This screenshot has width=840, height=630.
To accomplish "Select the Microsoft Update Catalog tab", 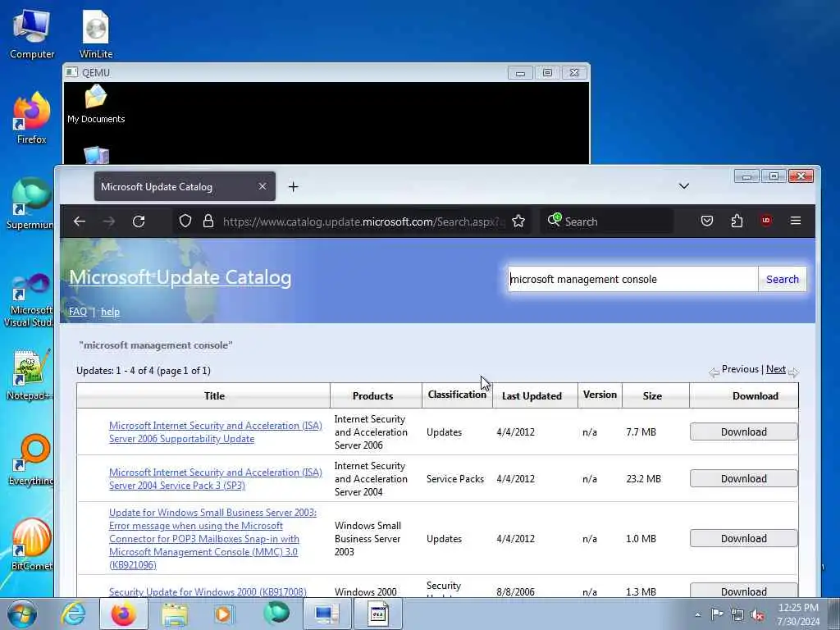I will point(185,186).
